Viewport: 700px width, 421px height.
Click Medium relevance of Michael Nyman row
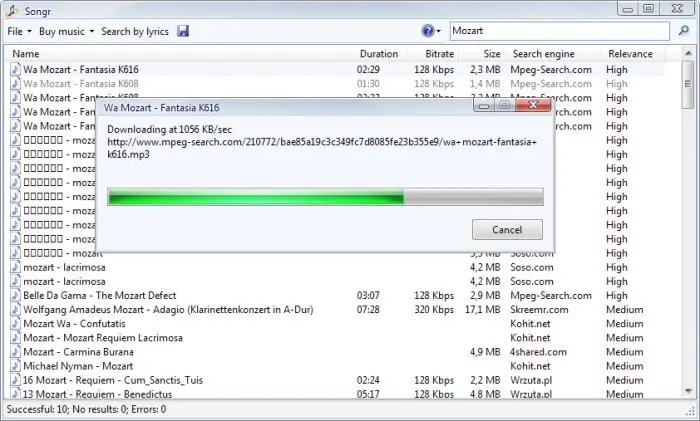[x=625, y=366]
